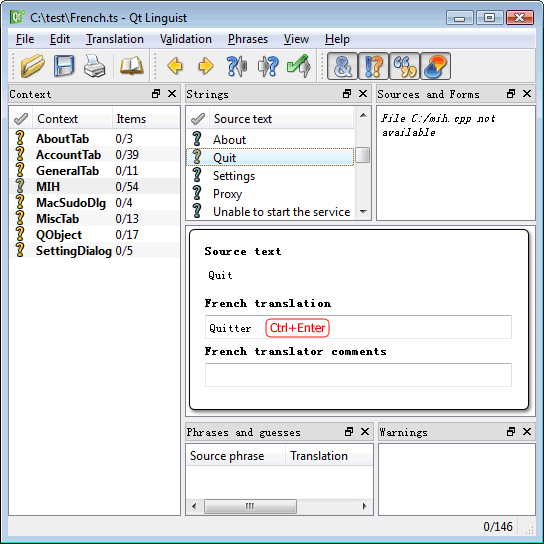Toggle status of the Quit string icon
The image size is (544, 544).
pos(197,157)
